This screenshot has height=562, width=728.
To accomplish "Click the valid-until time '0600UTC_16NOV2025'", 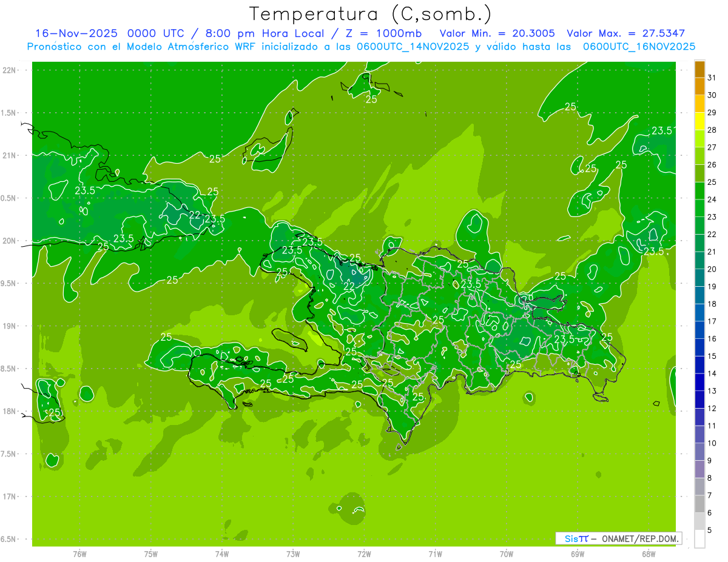I will 639,47.
